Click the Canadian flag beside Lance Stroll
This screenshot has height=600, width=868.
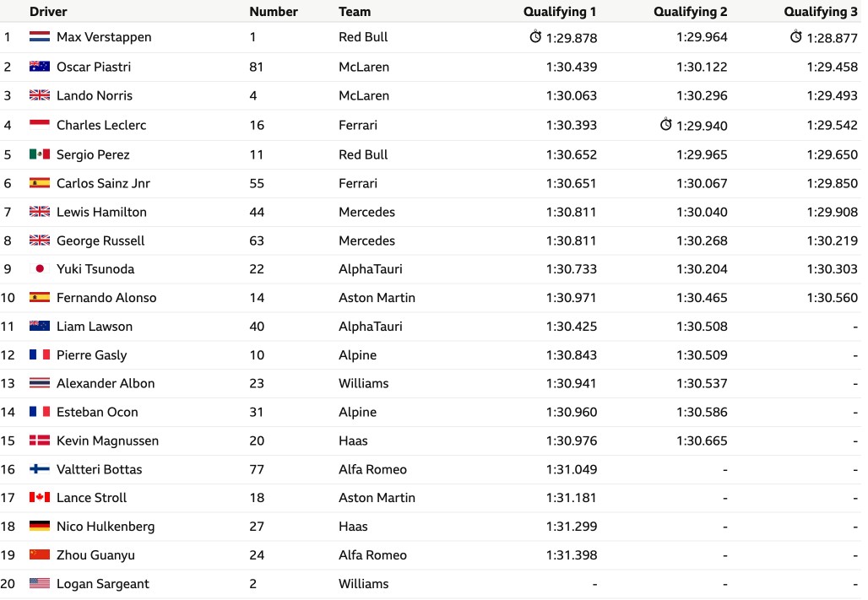point(40,497)
